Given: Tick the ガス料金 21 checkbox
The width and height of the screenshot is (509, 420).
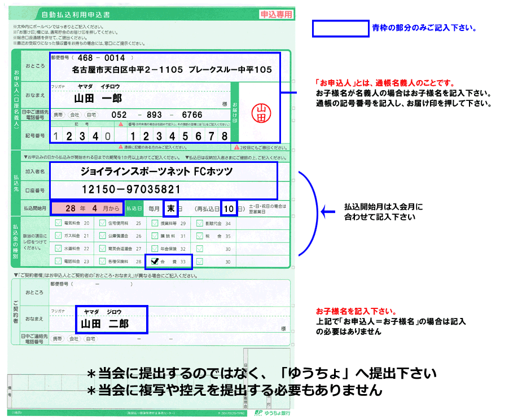Looking at the screenshot, I should point(59,236).
